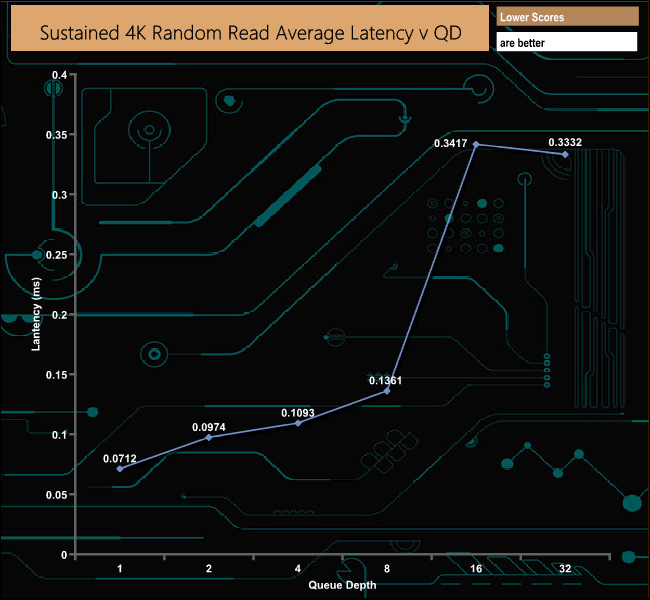The image size is (650, 600).
Task: Click x-axis label for queue depth 4
Action: (298, 568)
